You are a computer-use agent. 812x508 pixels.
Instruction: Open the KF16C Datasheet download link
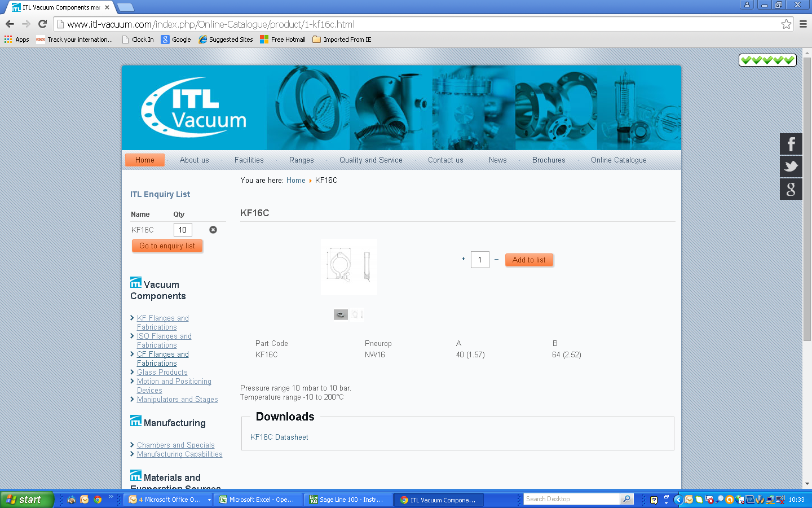(x=279, y=437)
